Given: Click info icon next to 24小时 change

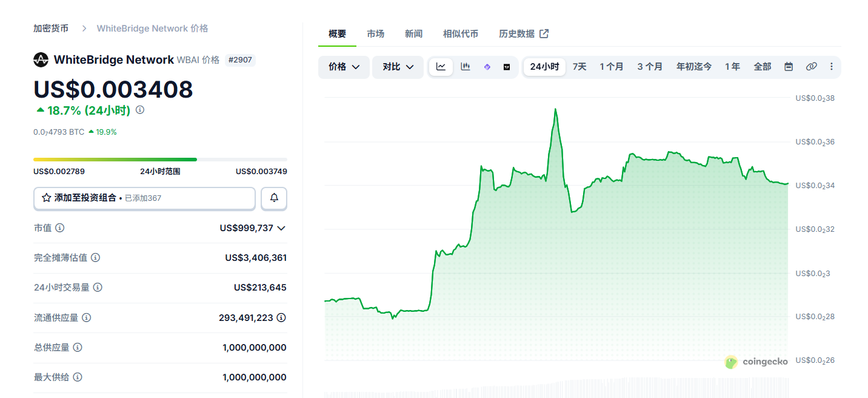Looking at the screenshot, I should pyautogui.click(x=140, y=110).
